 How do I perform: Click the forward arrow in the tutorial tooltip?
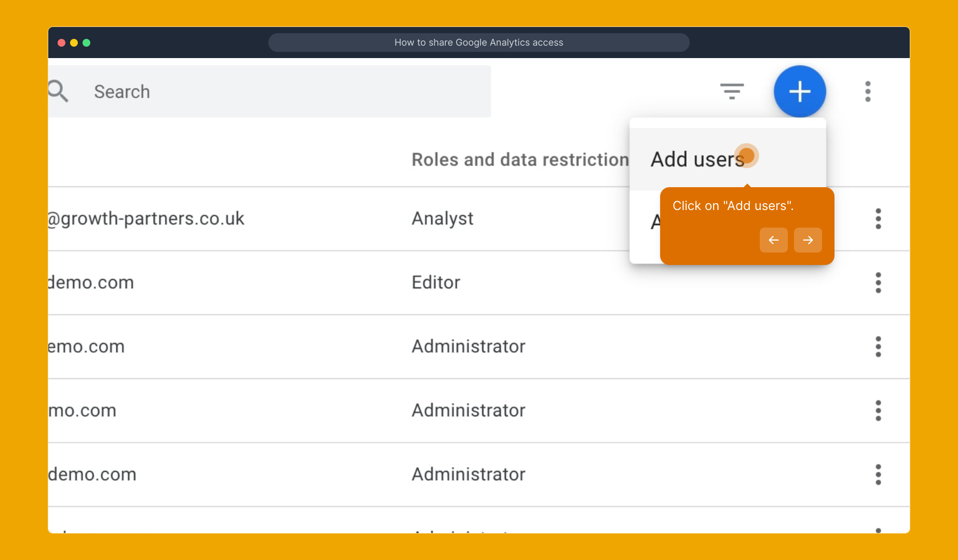(808, 240)
